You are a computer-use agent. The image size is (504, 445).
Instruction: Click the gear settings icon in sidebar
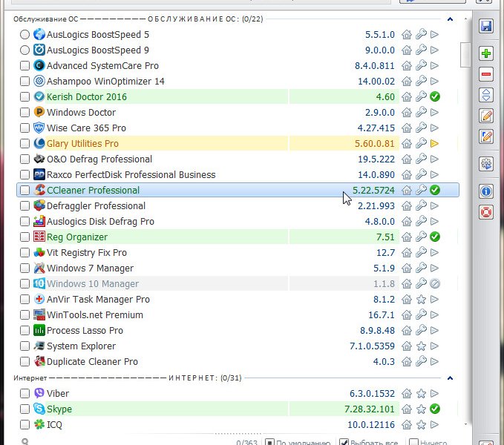pyautogui.click(x=486, y=164)
